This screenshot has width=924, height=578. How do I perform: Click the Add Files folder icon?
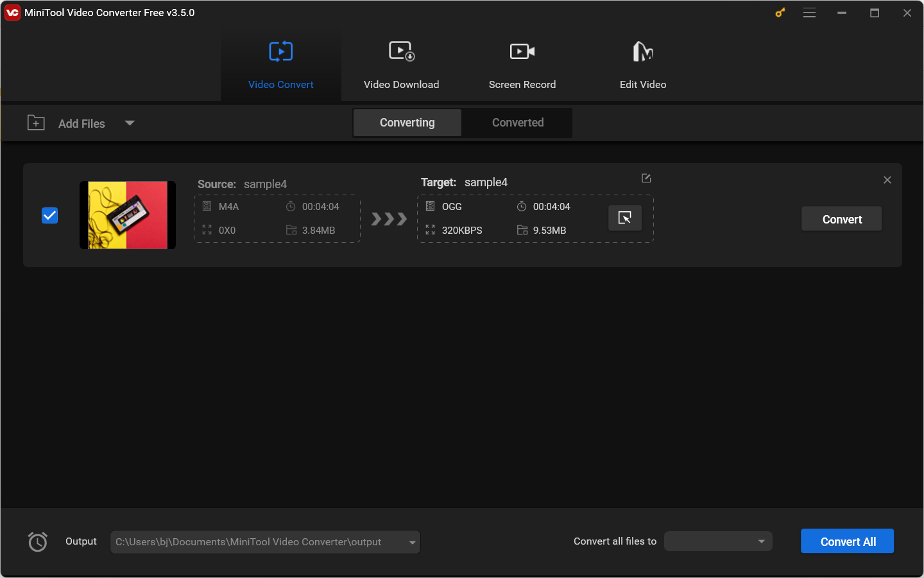click(x=36, y=123)
